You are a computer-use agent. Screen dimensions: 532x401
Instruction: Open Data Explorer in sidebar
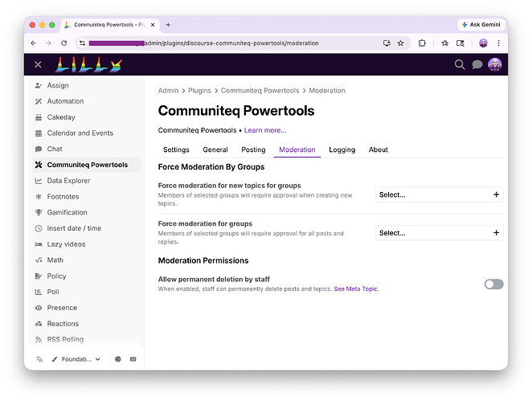86,181
